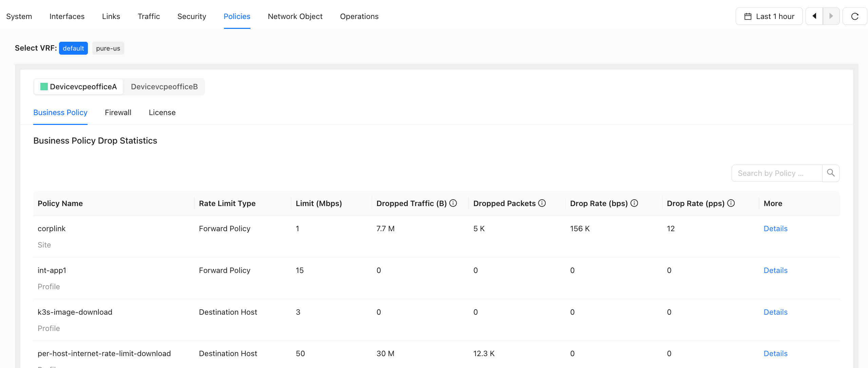The height and width of the screenshot is (368, 868).
Task: Click 12.3 K dropped packets value
Action: pyautogui.click(x=484, y=353)
